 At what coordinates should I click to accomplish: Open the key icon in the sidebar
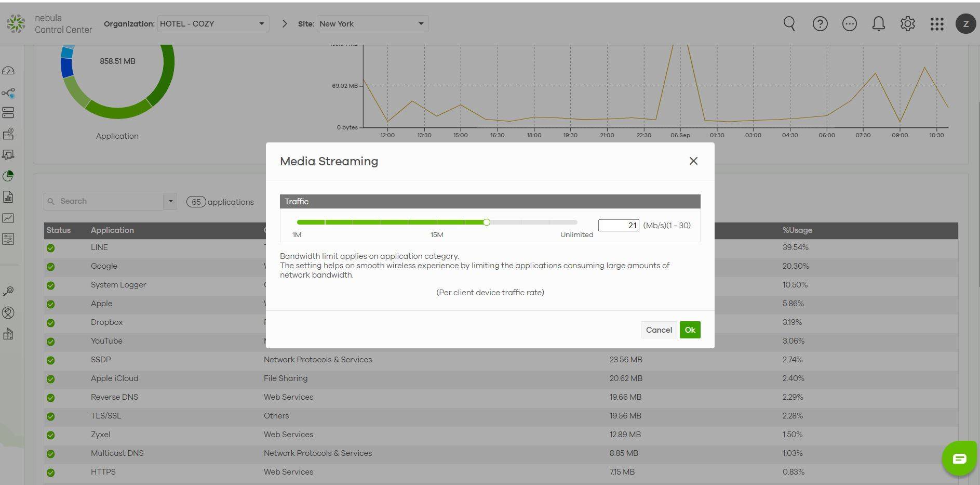coord(8,292)
